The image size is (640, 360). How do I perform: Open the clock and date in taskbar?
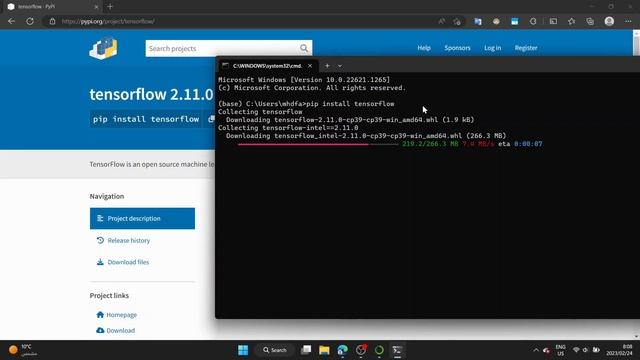[x=620, y=350]
